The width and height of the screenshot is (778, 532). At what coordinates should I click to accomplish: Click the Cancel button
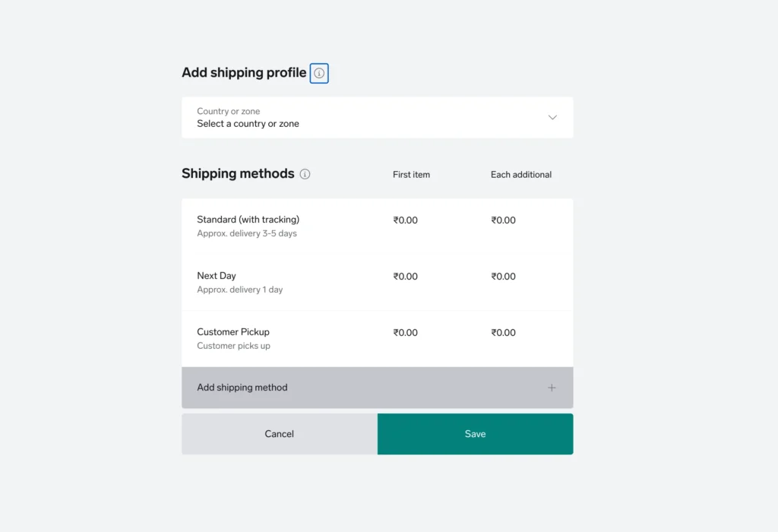click(279, 434)
